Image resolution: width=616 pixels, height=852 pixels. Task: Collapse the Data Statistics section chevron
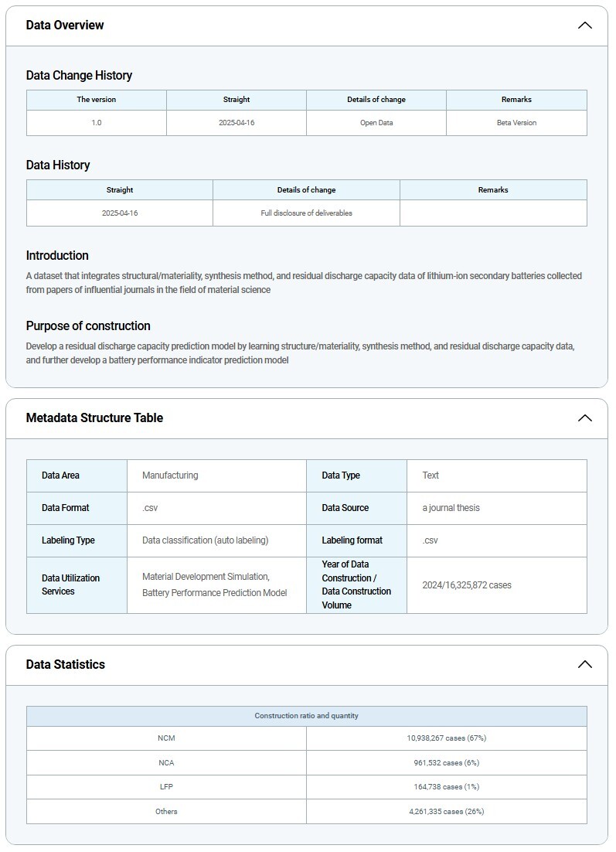(584, 665)
